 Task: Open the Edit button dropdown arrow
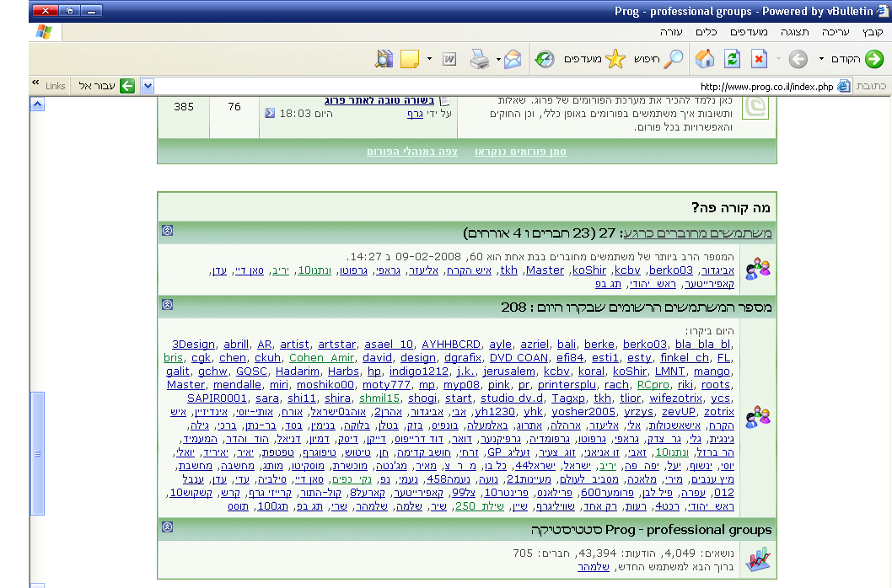tap(429, 59)
